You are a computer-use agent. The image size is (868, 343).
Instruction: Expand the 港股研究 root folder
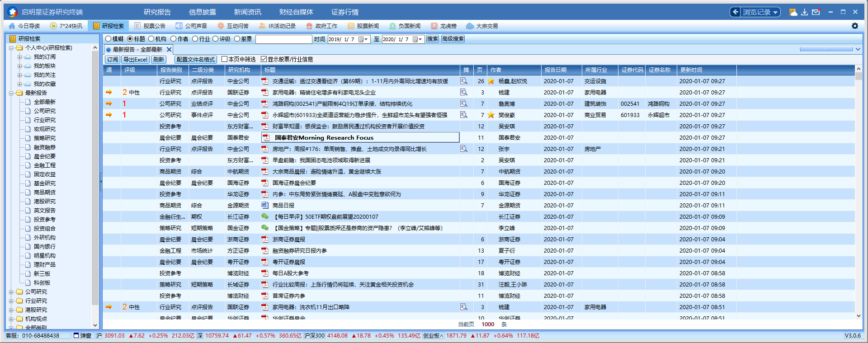pos(11,310)
